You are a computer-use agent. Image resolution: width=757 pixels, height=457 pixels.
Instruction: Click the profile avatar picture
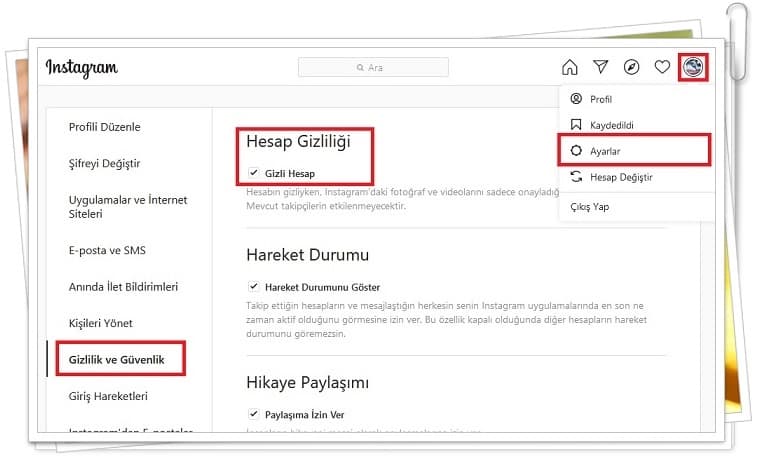coord(693,67)
